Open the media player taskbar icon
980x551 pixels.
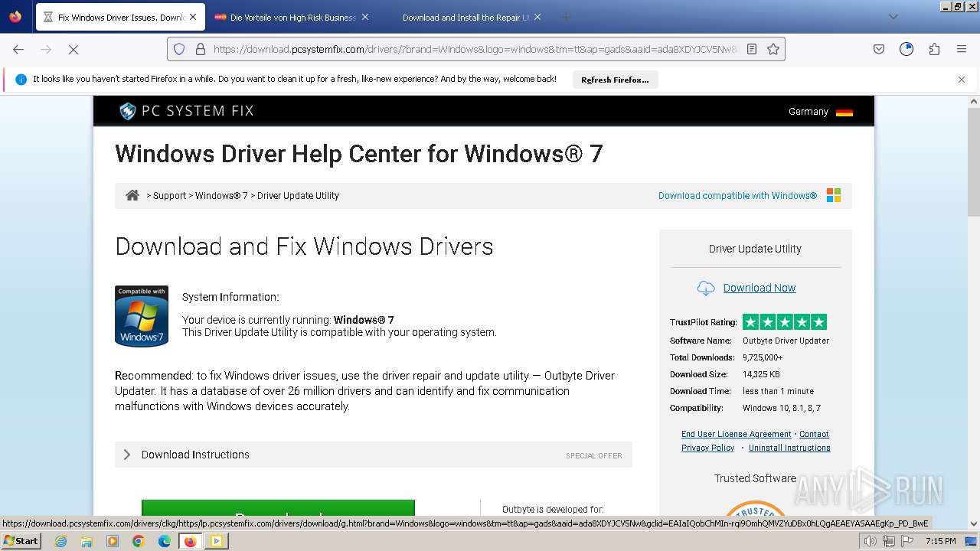113,541
